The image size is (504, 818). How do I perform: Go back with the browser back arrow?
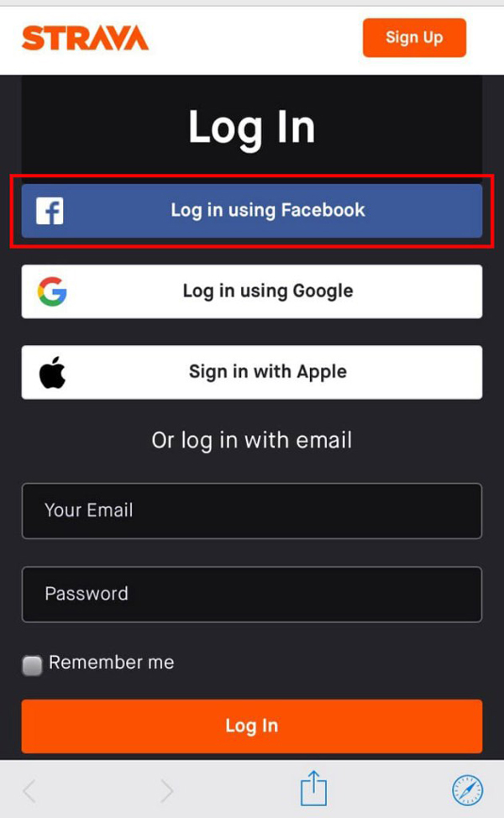point(29,791)
